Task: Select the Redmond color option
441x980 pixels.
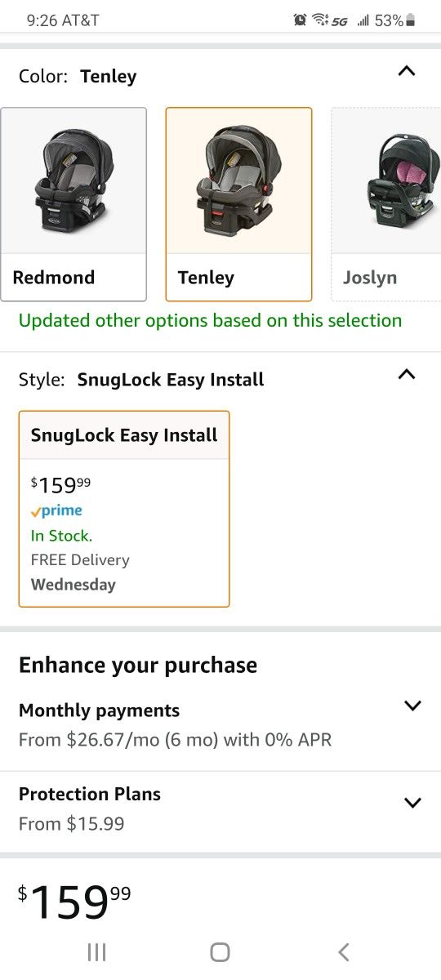Action: (x=73, y=204)
